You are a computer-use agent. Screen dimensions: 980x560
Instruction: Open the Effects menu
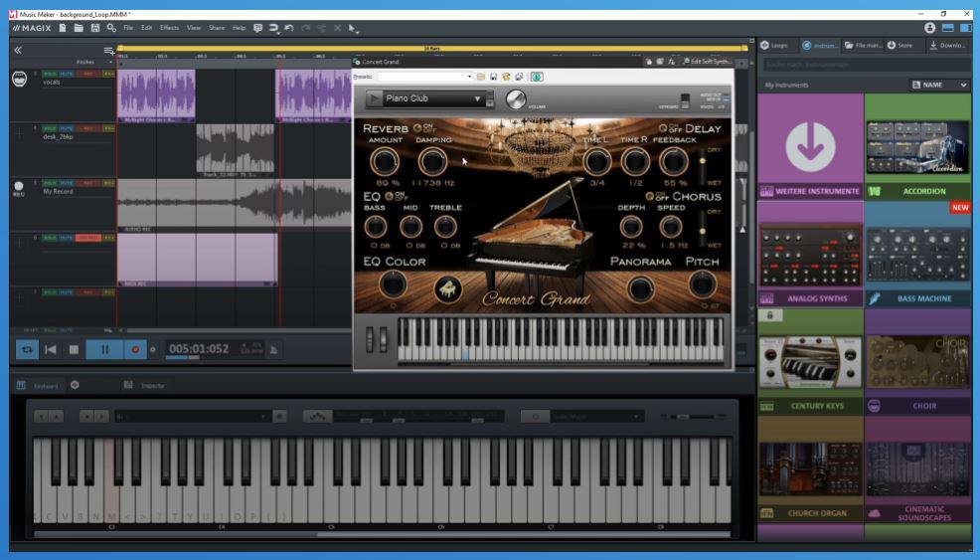click(169, 28)
